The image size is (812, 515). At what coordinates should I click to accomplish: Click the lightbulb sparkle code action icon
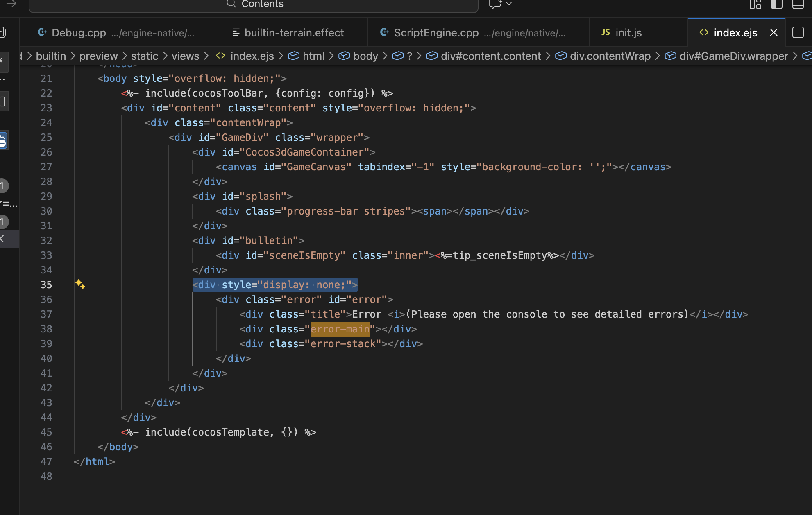pos(80,285)
